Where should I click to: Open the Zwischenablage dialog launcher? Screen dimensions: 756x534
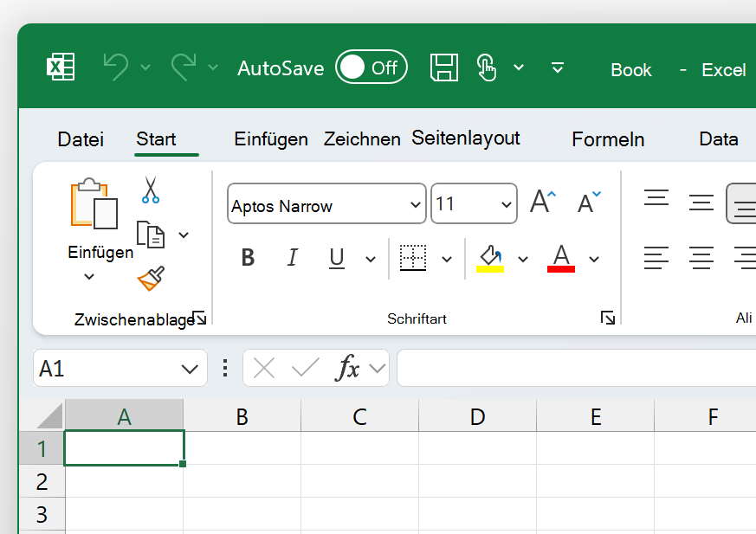[x=199, y=318]
